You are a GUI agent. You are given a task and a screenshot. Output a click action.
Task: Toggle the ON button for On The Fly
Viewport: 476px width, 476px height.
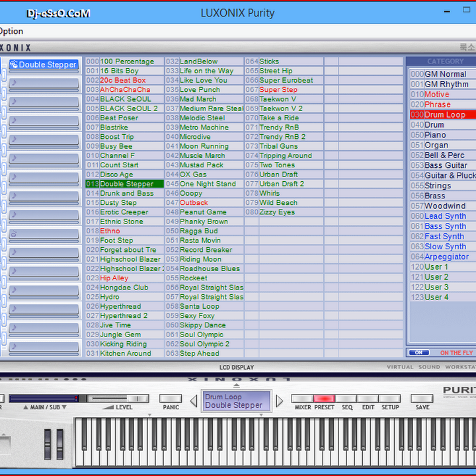(419, 352)
